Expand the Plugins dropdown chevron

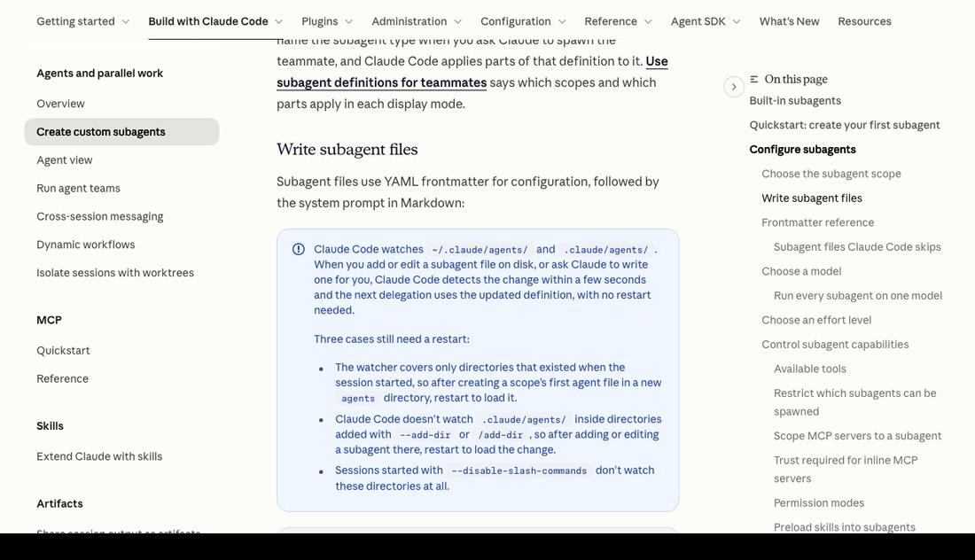349,22
